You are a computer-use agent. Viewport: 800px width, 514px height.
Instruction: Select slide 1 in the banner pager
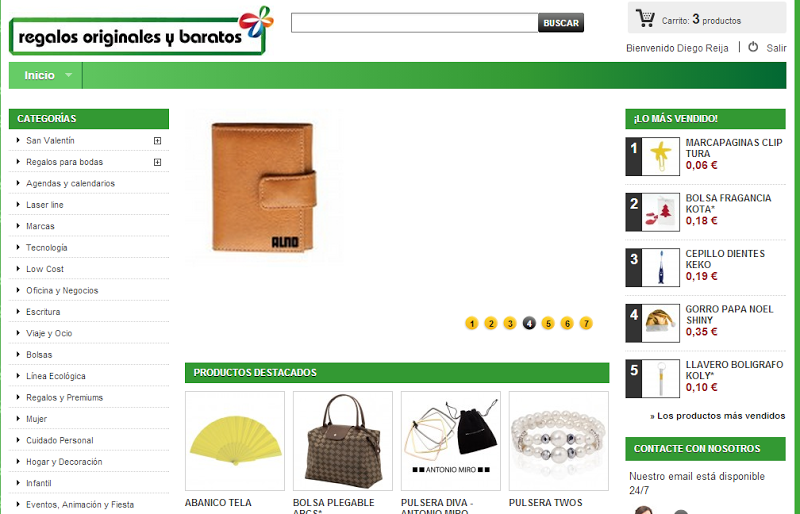coord(472,324)
